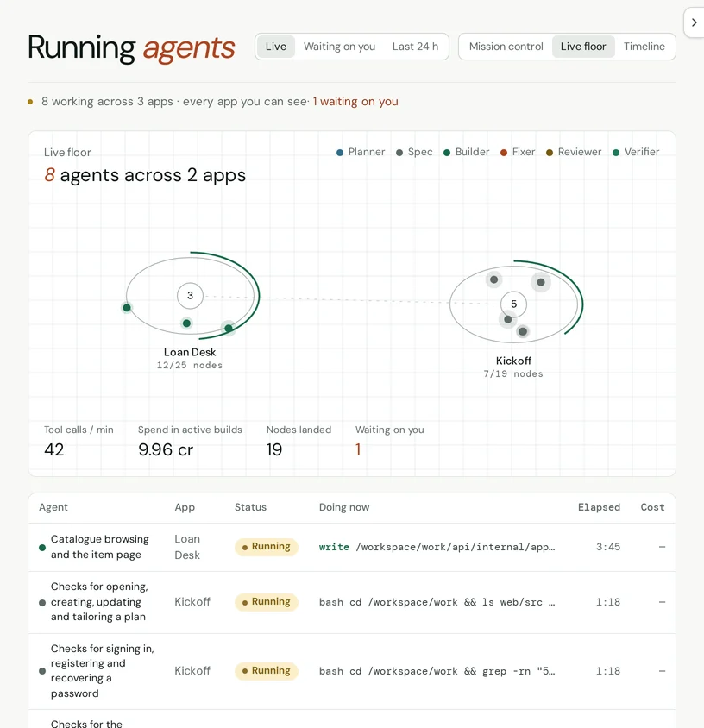Open the Checks for signing in agent
The width and height of the screenshot is (704, 728).
[x=102, y=671]
